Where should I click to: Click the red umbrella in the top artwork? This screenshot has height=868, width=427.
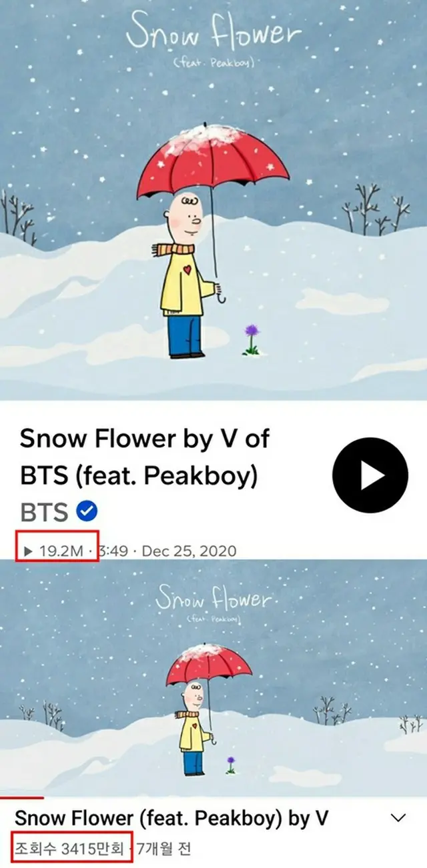(213, 161)
